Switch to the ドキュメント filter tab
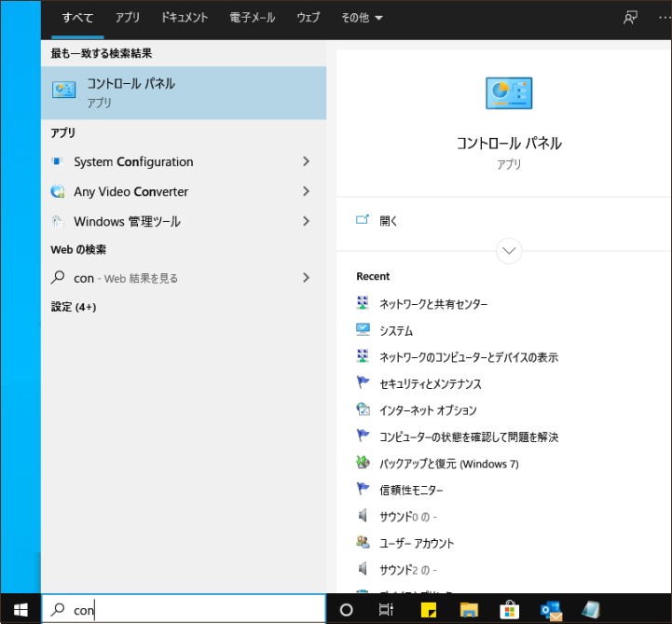The width and height of the screenshot is (672, 624). point(185,18)
